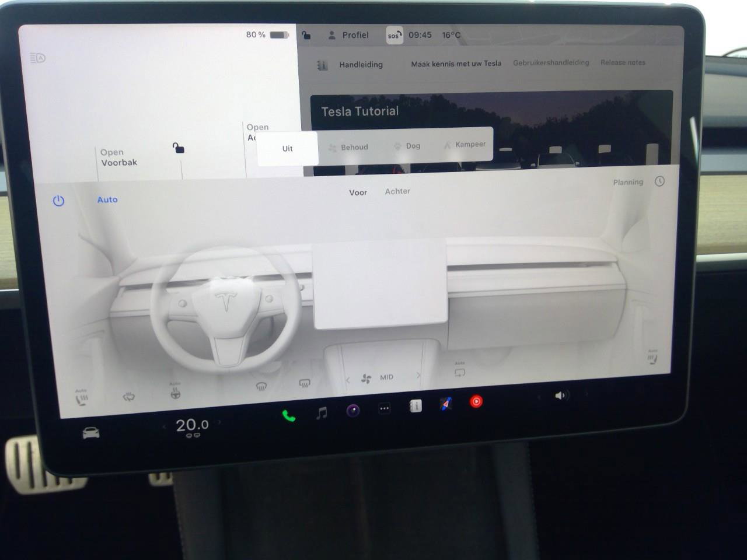This screenshot has width=747, height=560.
Task: Tap the top bar lock icon
Action: coord(306,36)
